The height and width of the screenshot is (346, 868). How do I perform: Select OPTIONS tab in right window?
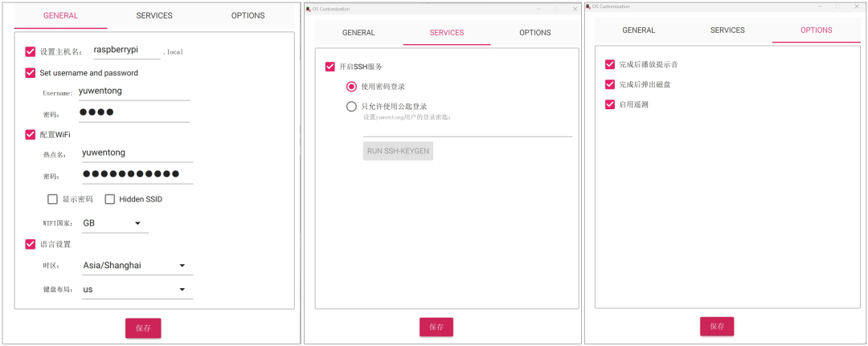pyautogui.click(x=817, y=31)
